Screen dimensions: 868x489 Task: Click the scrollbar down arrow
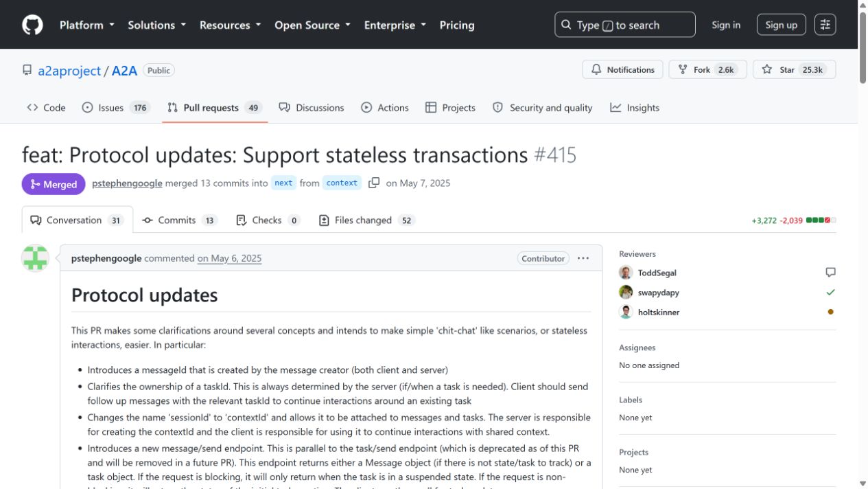click(x=863, y=484)
